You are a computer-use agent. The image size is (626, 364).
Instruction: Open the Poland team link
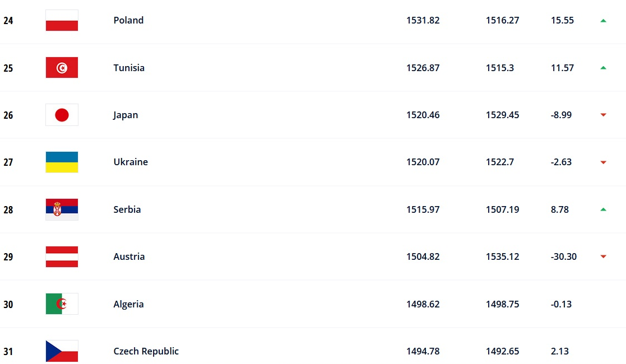pos(128,20)
